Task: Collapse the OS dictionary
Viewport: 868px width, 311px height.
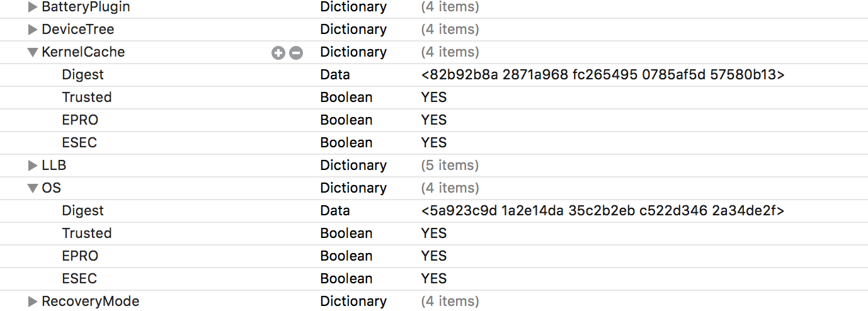Action: (x=33, y=188)
